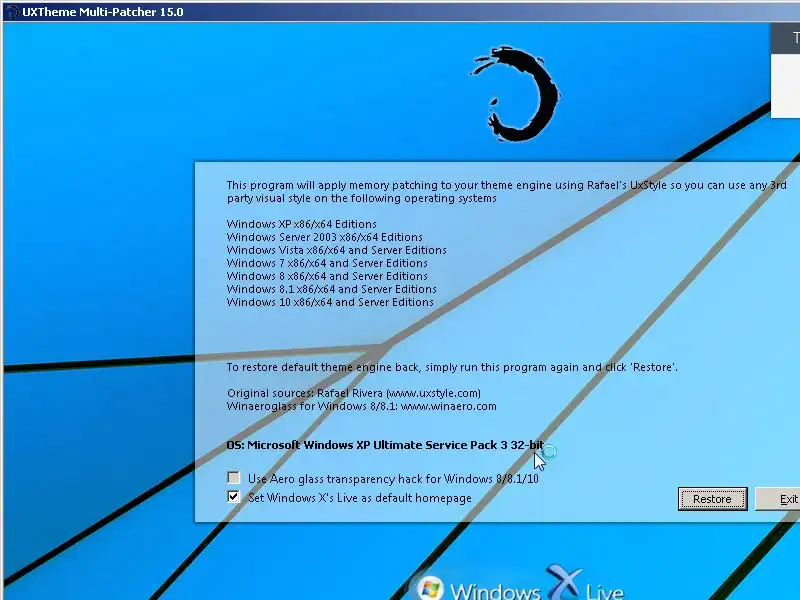Click the 'To restore default theme engine' sentence
800x600 pixels.
coord(452,367)
